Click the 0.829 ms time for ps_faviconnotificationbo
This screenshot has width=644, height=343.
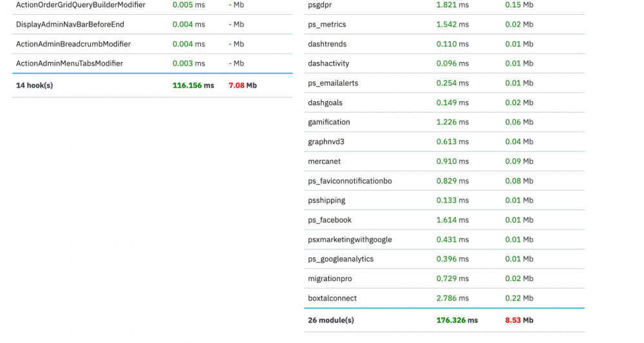(453, 181)
